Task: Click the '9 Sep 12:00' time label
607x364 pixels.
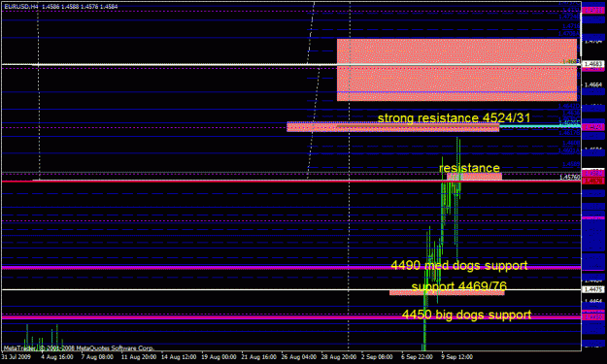Action: pos(456,356)
